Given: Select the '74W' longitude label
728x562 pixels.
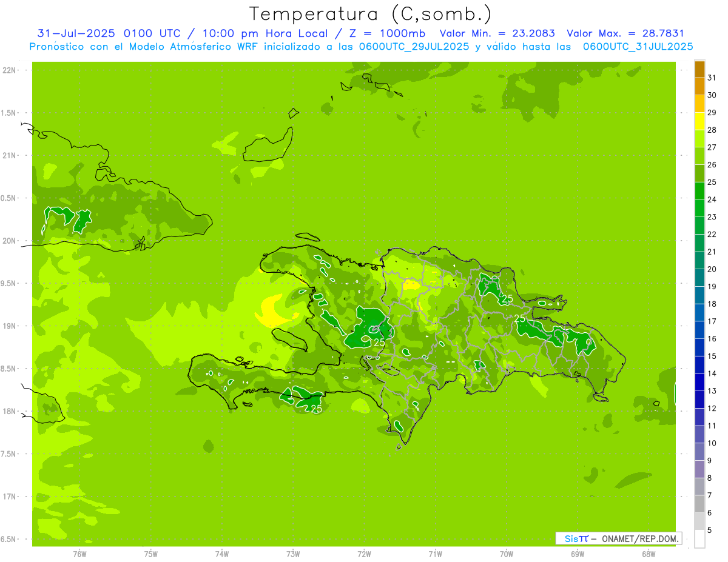Looking at the screenshot, I should coord(222,554).
